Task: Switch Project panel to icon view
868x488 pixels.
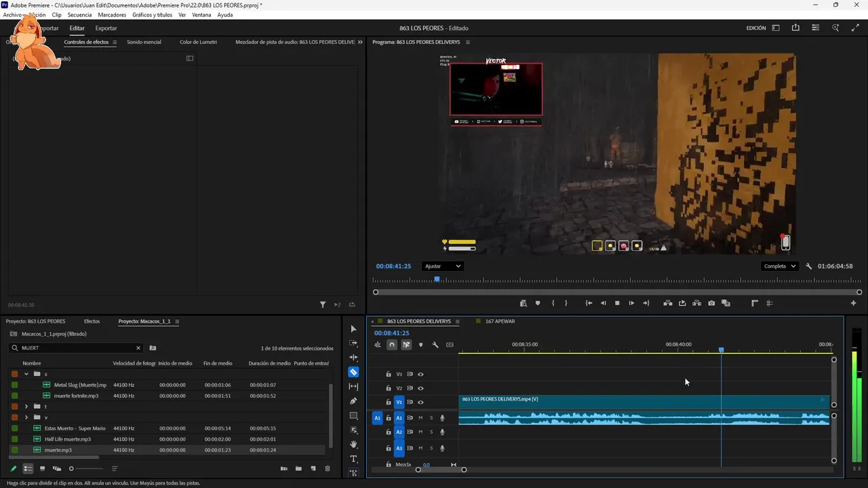Action: tap(42, 468)
